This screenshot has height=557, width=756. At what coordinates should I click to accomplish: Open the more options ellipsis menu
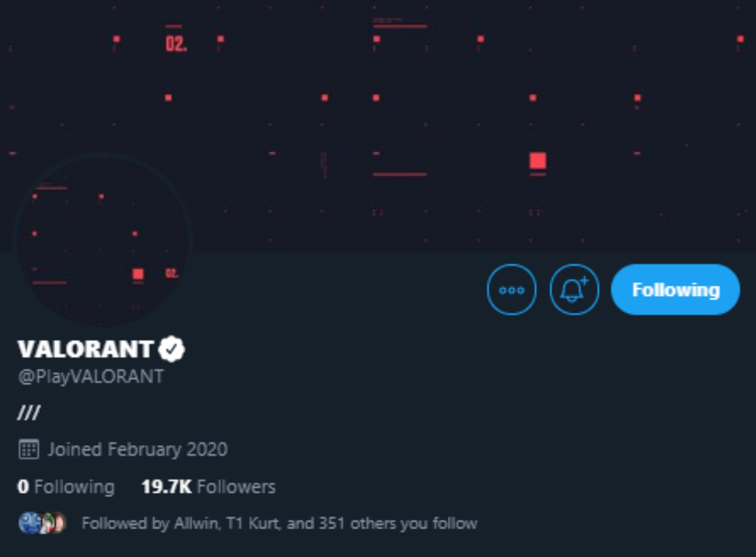[x=511, y=290]
